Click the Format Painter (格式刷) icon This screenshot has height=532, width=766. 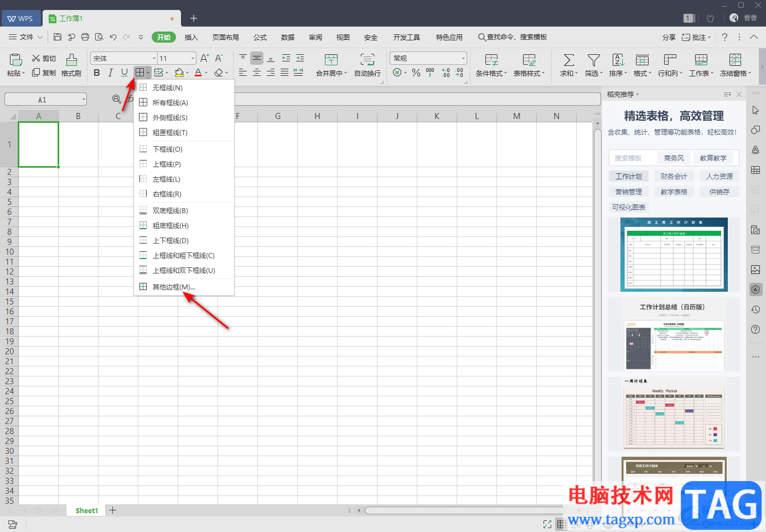(x=71, y=60)
